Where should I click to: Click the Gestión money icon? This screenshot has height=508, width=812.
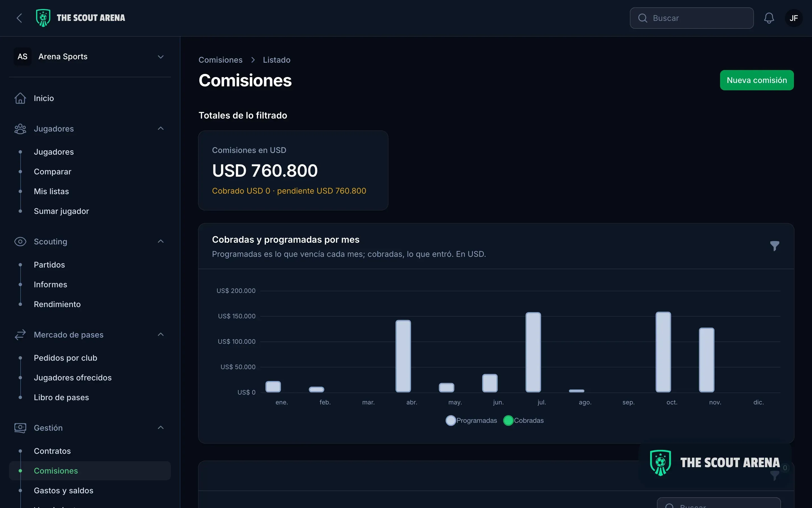tap(20, 428)
